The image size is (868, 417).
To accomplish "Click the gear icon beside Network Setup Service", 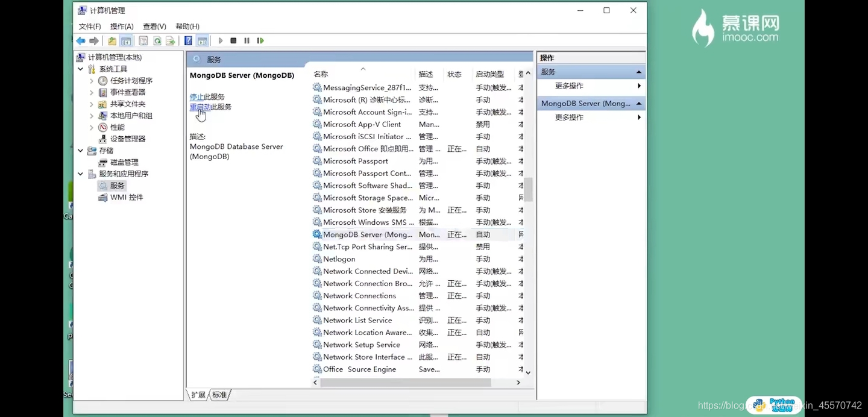I will coord(317,345).
